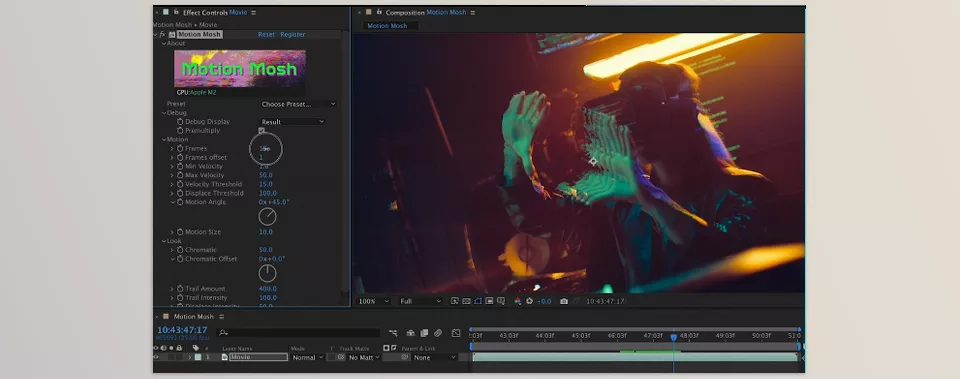
Task: Toggle the Effect Controls panel lock icon
Action: tap(176, 12)
